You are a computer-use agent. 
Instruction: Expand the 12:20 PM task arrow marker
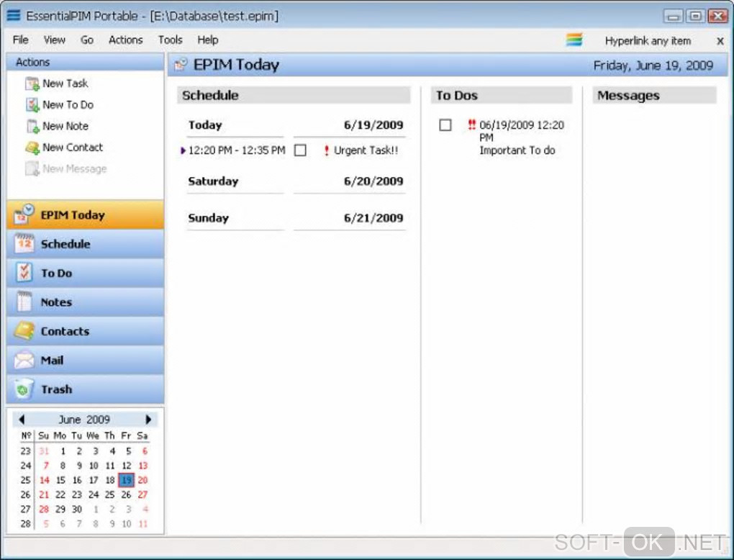tap(183, 150)
